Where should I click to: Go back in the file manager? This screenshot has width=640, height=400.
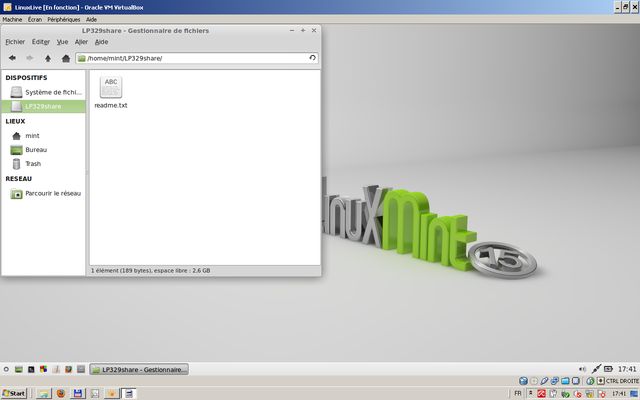pyautogui.click(x=12, y=58)
